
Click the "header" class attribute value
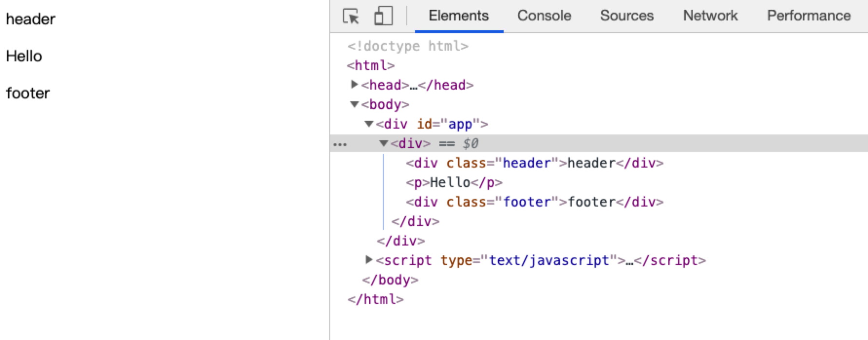[x=527, y=163]
